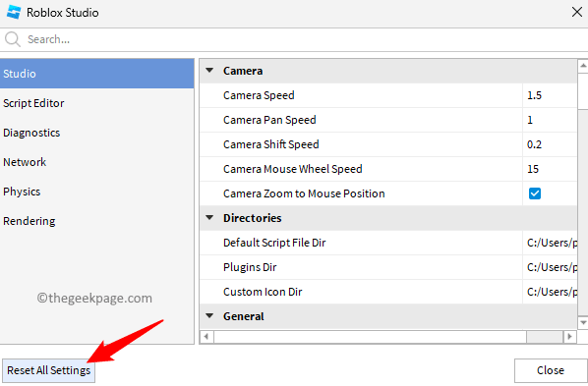Click the vertical scrollbar down arrow
588x386 pixels.
pos(583,322)
